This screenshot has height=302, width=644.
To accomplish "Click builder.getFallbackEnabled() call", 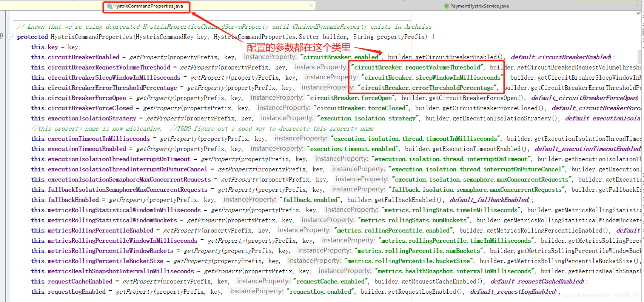I will (395, 200).
